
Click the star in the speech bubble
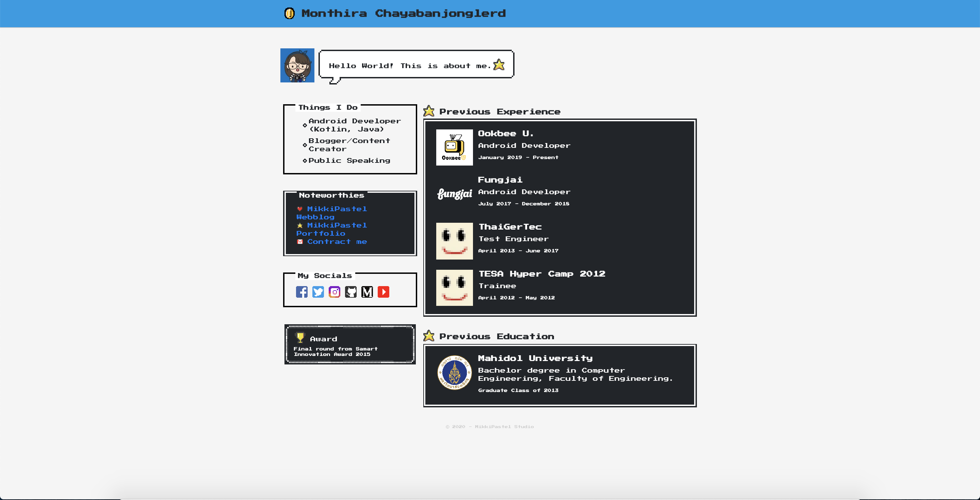point(499,65)
